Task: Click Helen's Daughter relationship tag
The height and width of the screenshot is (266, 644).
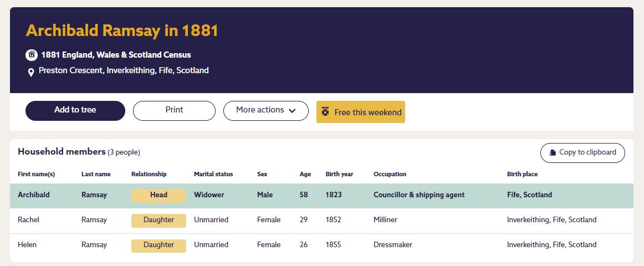Action: point(159,245)
